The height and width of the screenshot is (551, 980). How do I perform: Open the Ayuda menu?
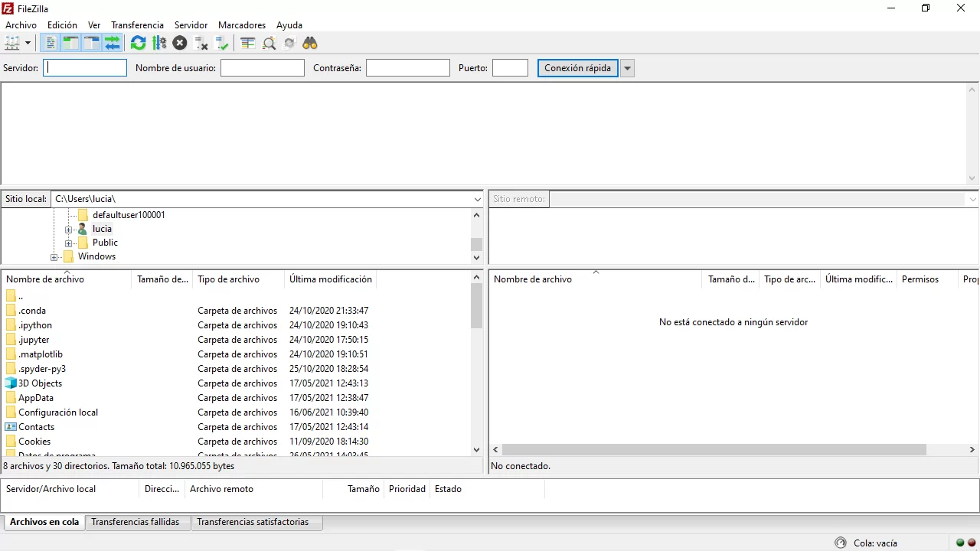(289, 25)
